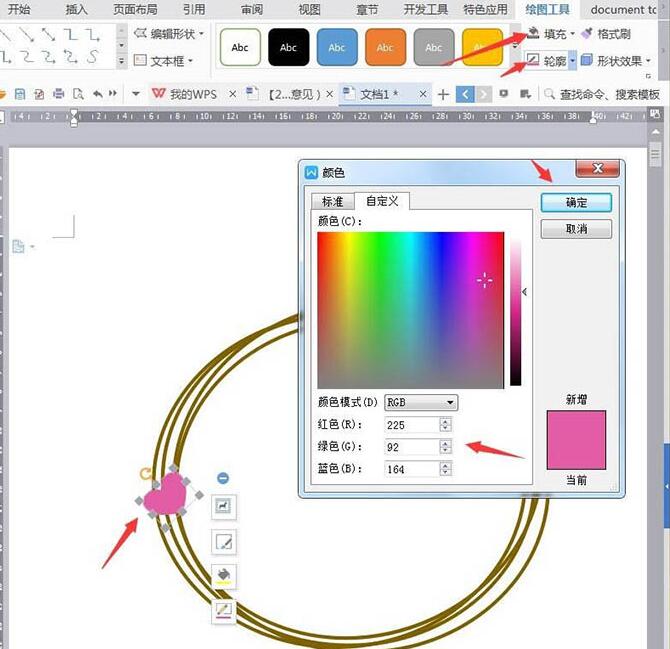Image resolution: width=670 pixels, height=649 pixels.
Task: Select the double-arrow line shape
Action: tap(48, 34)
